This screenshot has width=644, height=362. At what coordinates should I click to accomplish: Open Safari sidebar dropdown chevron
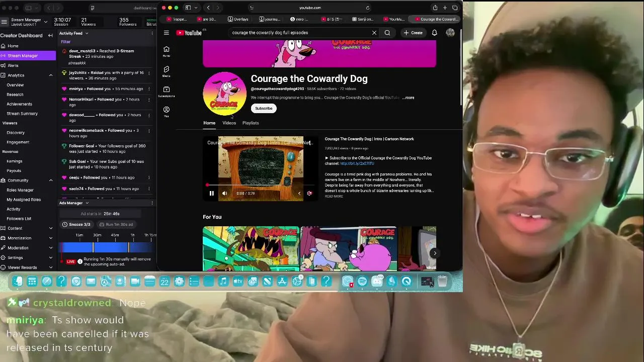pyautogui.click(x=196, y=8)
